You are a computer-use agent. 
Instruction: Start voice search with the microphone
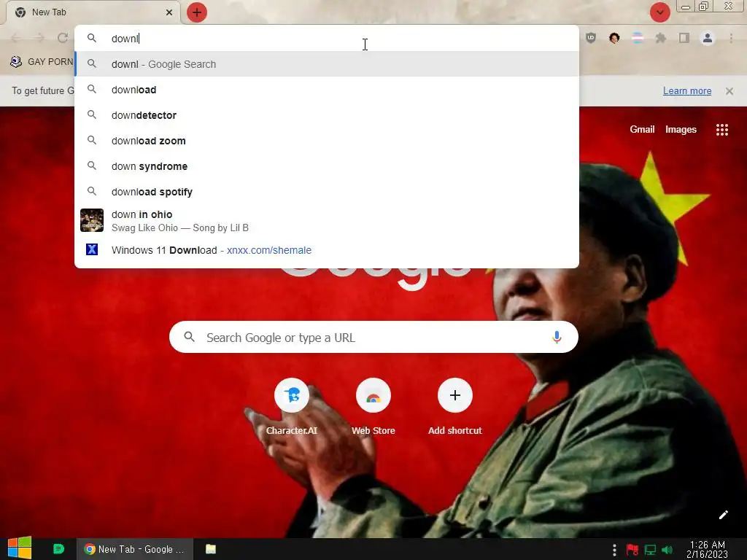[x=557, y=337]
